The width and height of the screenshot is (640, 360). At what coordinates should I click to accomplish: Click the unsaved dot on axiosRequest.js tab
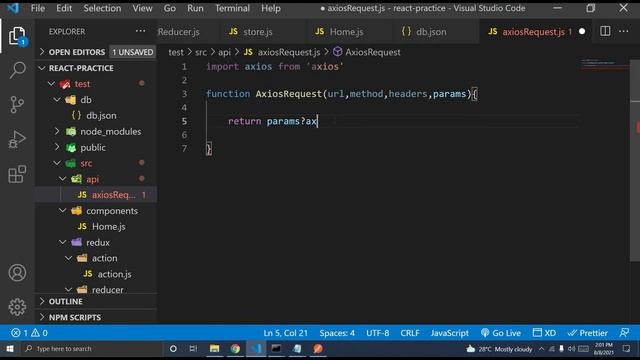[582, 31]
